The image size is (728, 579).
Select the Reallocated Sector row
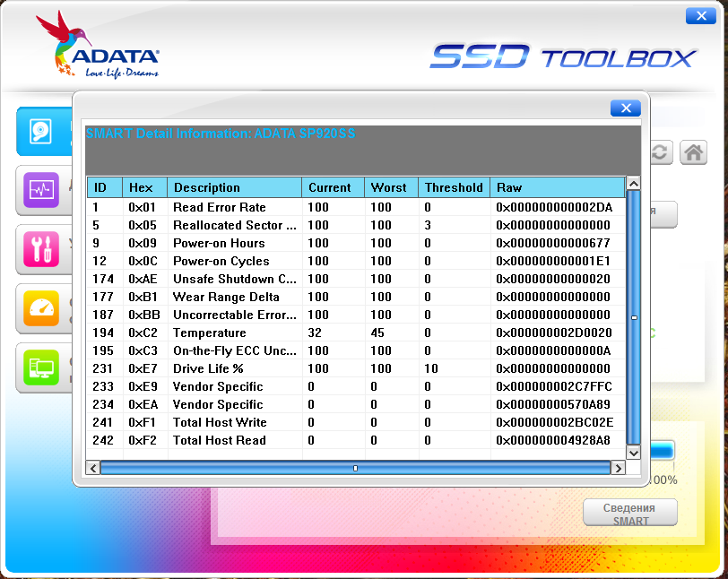356,225
